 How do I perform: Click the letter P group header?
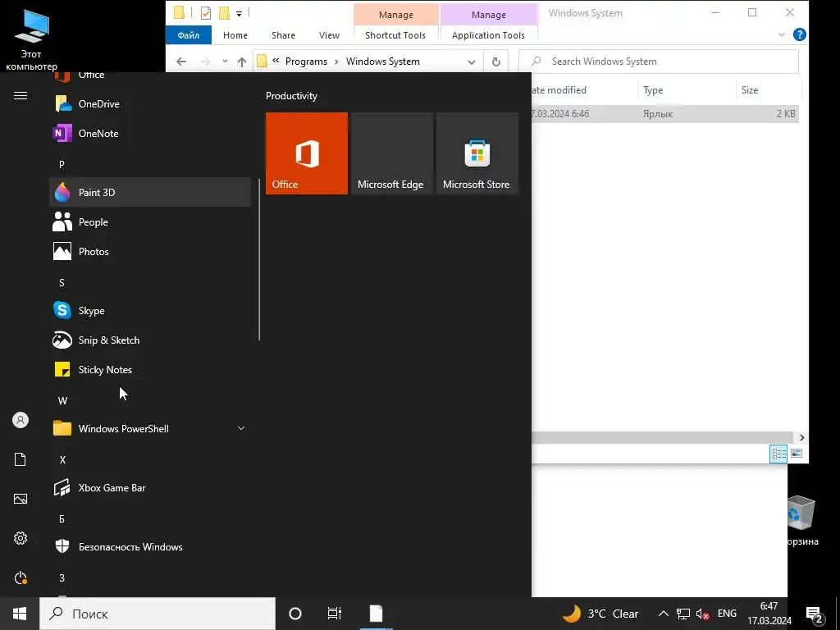pyautogui.click(x=62, y=164)
